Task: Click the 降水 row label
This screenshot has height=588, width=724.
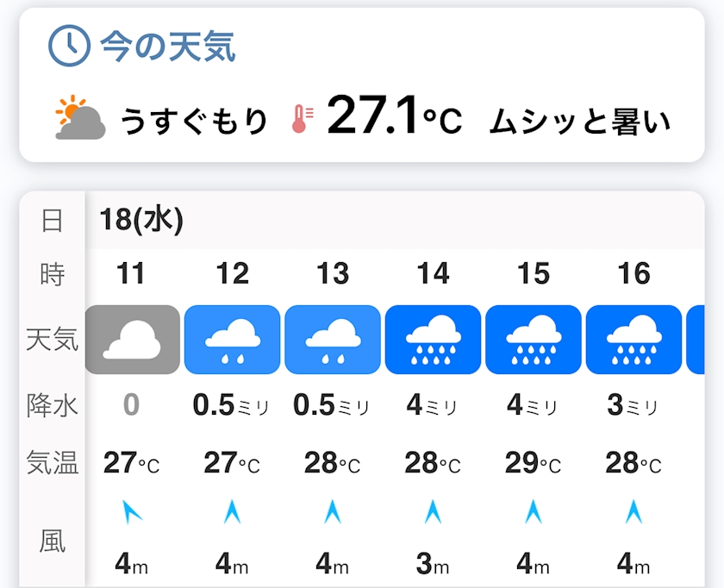Action: point(53,404)
